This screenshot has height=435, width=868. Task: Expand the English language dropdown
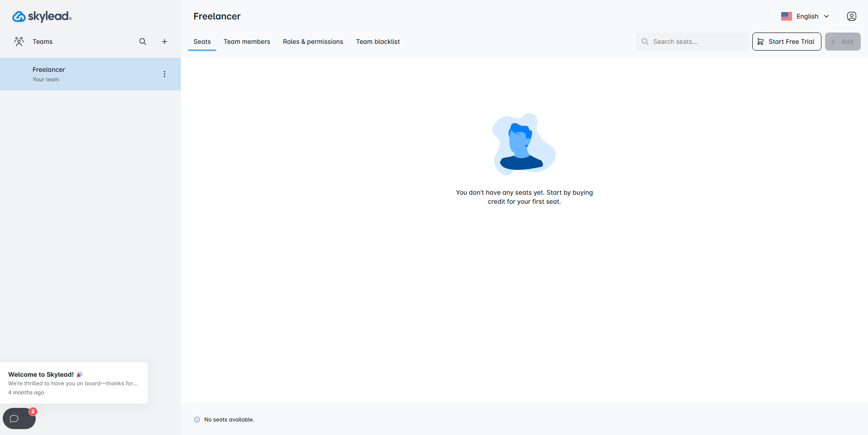point(807,16)
